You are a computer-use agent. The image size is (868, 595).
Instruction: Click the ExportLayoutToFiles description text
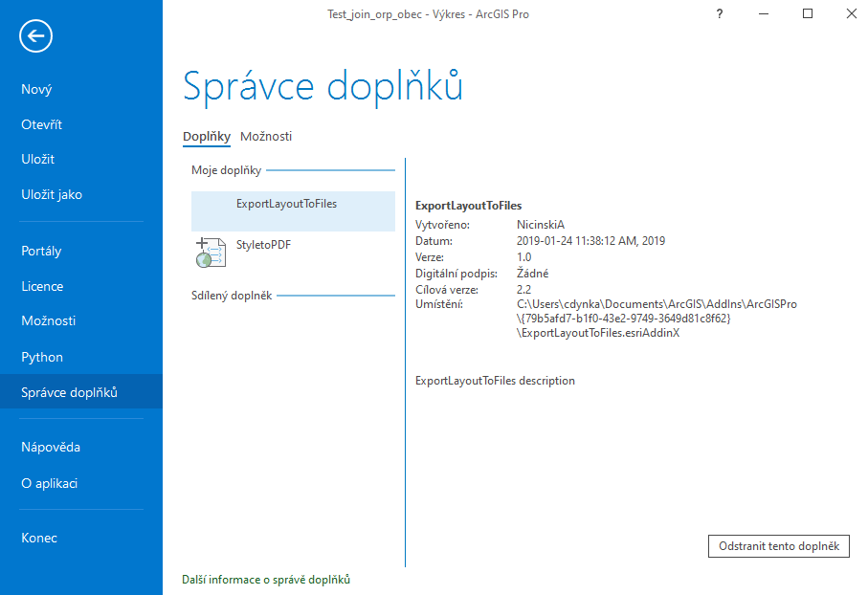[495, 381]
